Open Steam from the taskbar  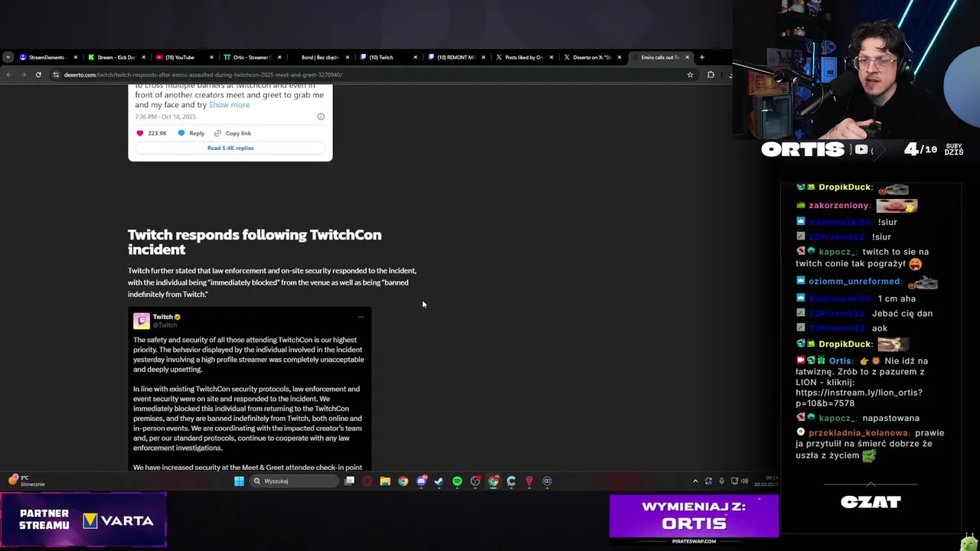pos(439,481)
